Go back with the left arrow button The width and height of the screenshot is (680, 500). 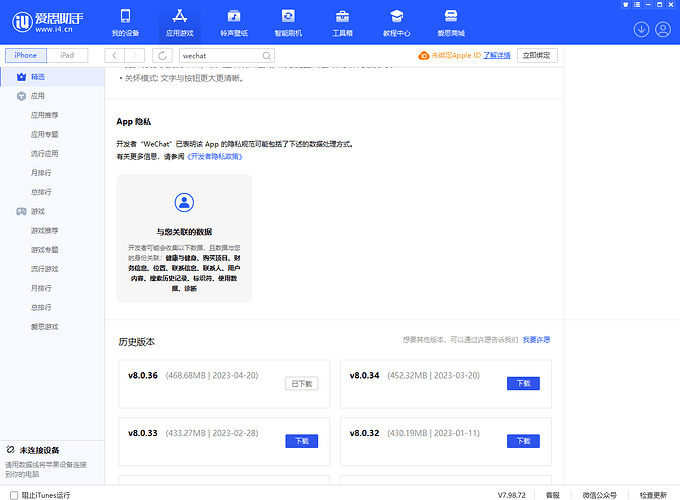pos(115,55)
